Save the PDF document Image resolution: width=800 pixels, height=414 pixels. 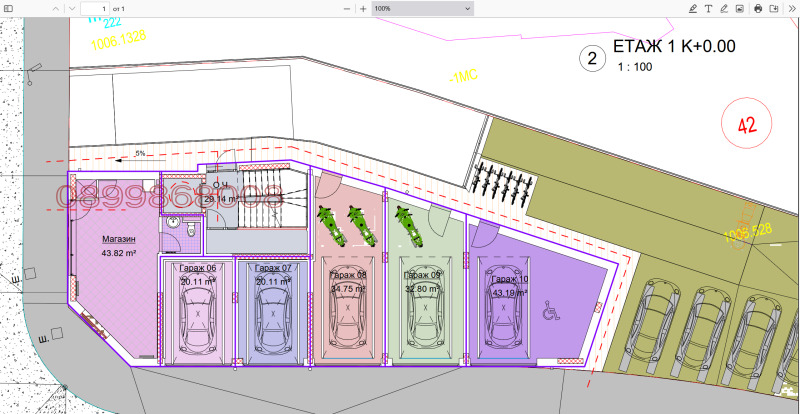tap(772, 8)
